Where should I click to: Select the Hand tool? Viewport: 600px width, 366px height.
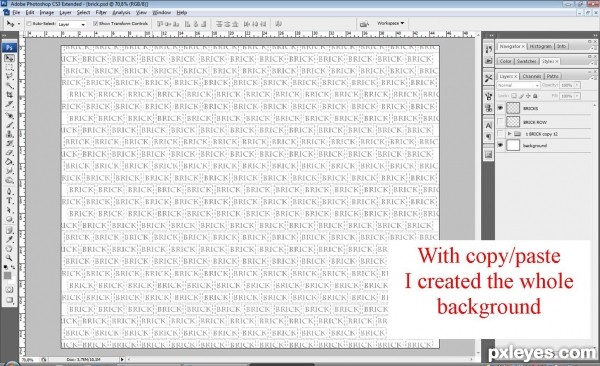click(x=9, y=249)
